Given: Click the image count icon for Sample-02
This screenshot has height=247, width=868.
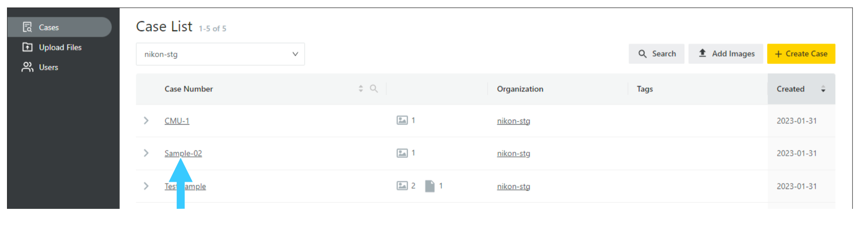Looking at the screenshot, I should (402, 153).
